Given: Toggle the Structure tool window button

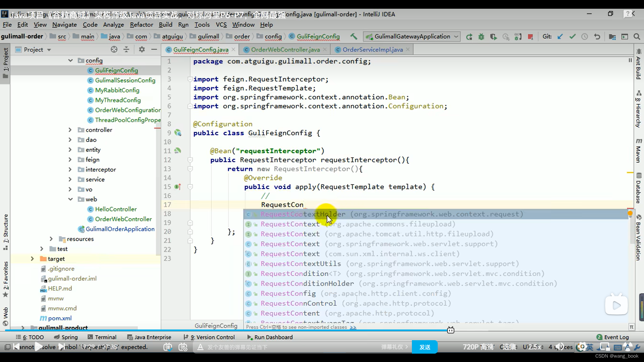Looking at the screenshot, I should [x=5, y=232].
